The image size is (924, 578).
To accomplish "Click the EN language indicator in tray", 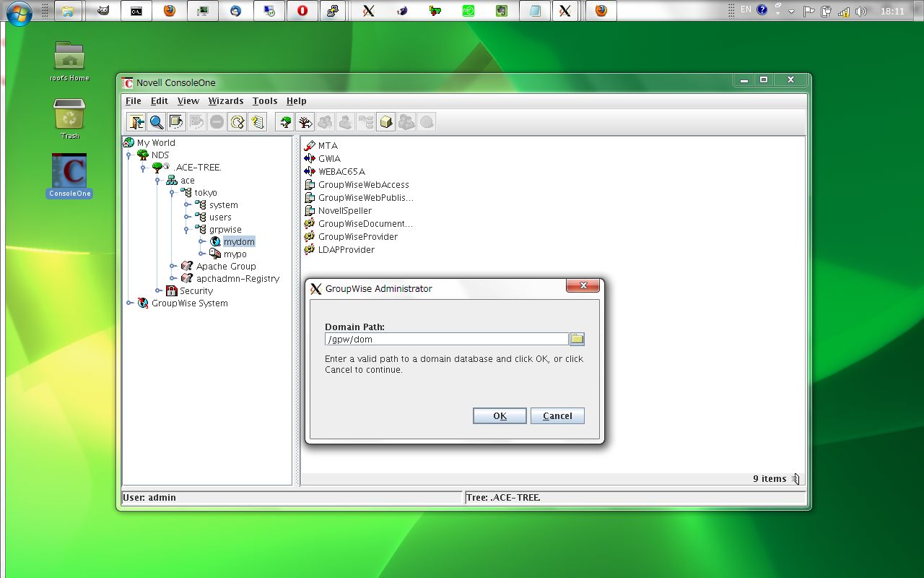I will (x=746, y=10).
